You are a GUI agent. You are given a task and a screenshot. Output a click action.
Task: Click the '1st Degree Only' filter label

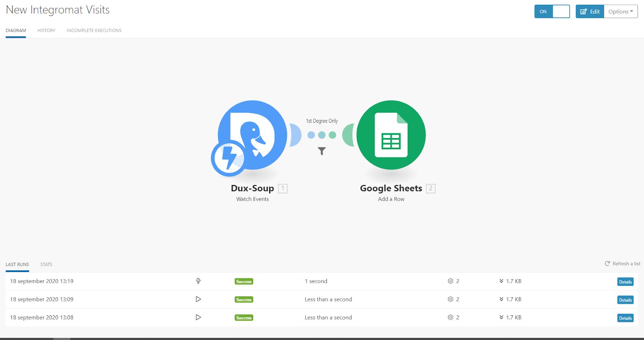point(322,121)
